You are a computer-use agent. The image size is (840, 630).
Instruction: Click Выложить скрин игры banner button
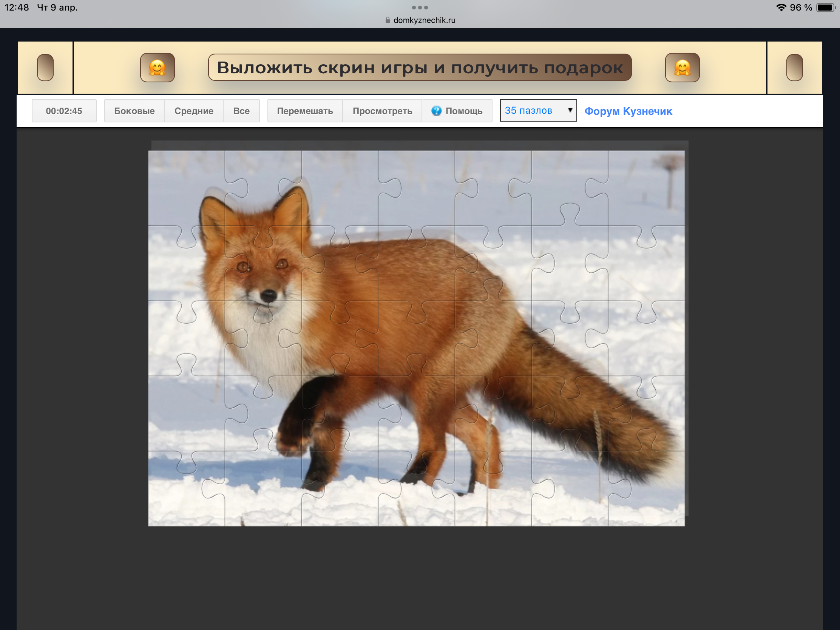420,68
